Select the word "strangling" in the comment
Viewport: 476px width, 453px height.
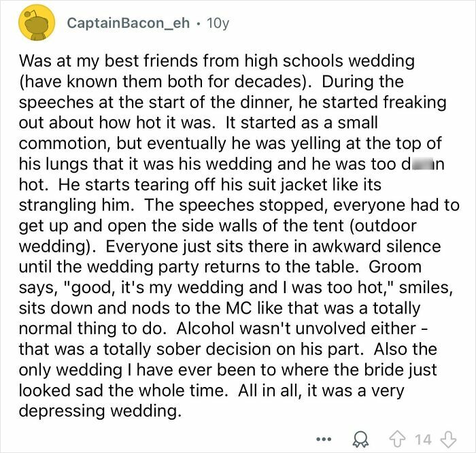point(56,205)
